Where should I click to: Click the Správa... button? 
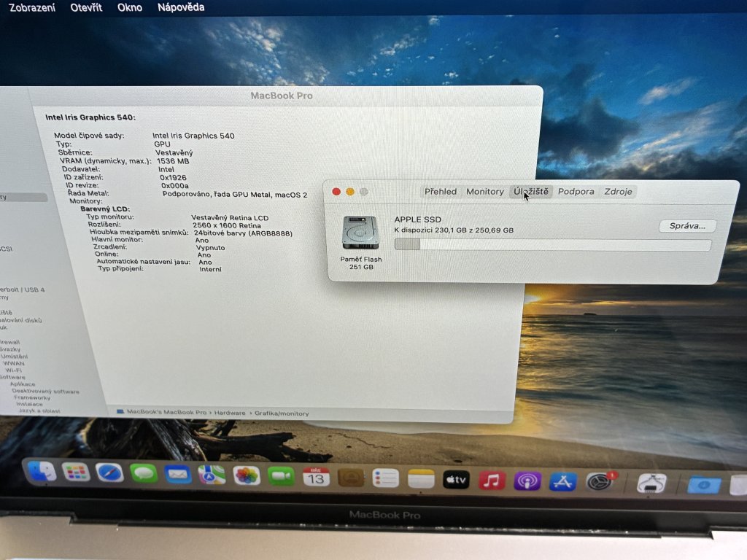[x=687, y=226]
